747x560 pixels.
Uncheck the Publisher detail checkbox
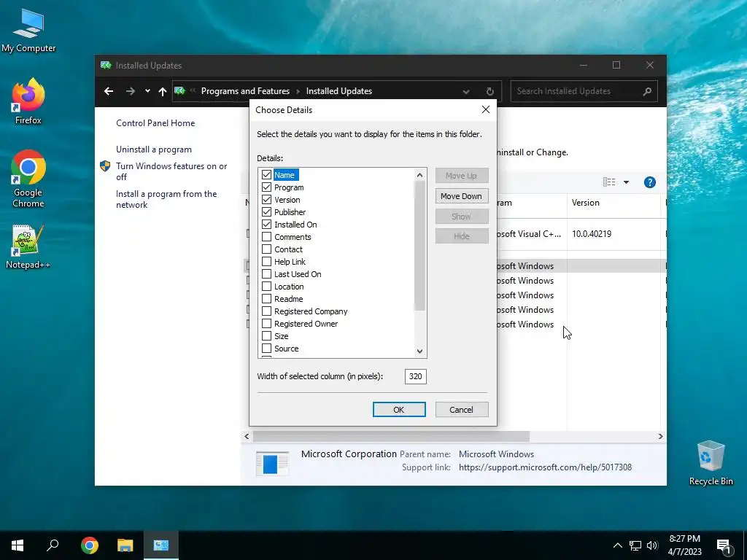266,212
